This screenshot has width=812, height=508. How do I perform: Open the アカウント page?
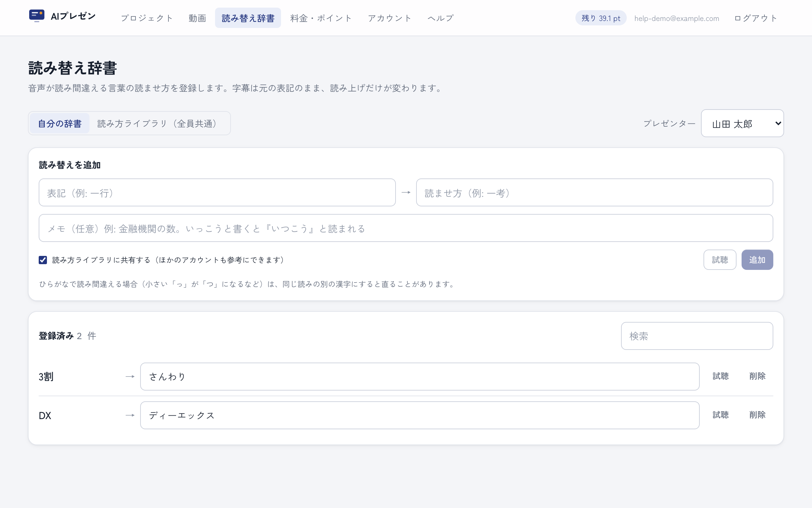pyautogui.click(x=390, y=18)
